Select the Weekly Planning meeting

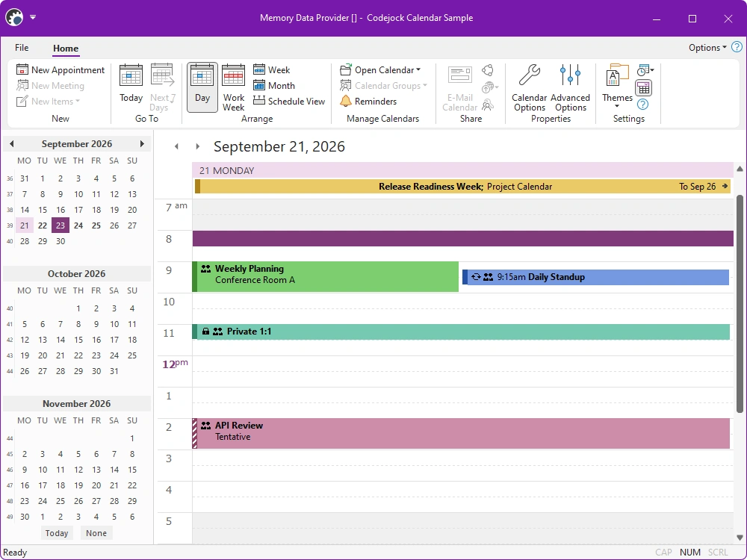(x=326, y=277)
